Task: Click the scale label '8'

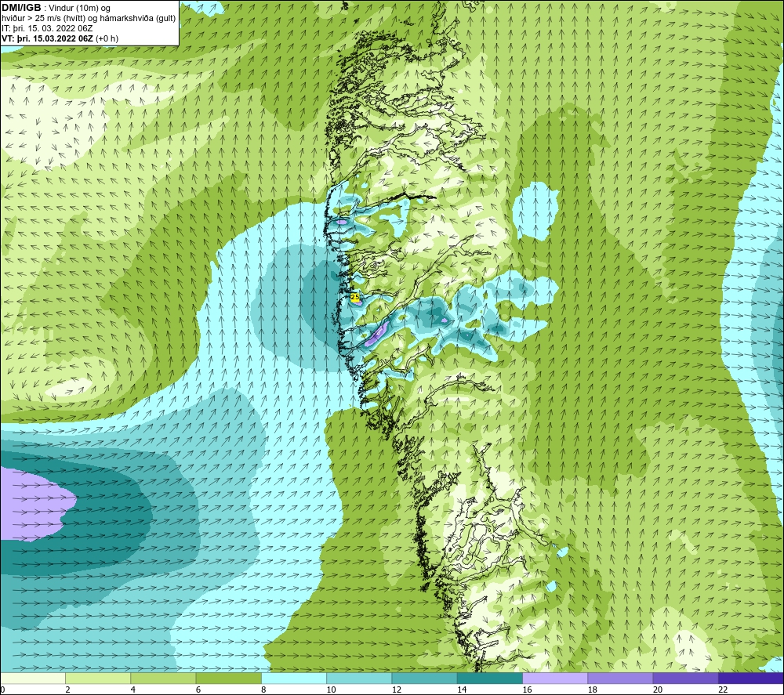Action: point(263,690)
